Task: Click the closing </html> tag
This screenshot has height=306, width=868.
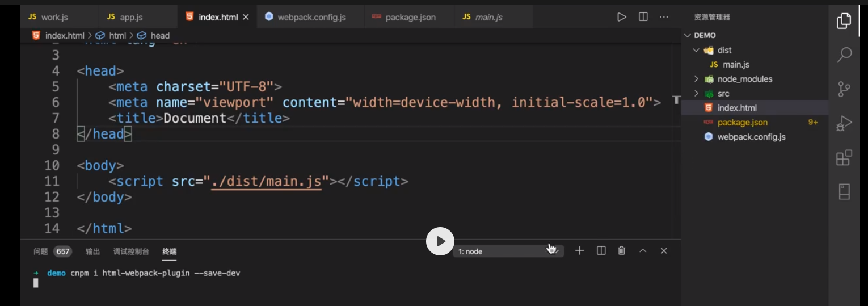Action: tap(104, 229)
